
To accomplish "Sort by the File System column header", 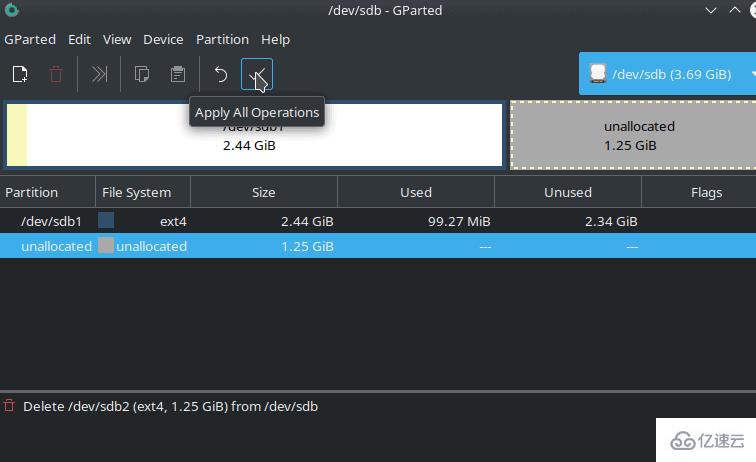I will tap(143, 192).
